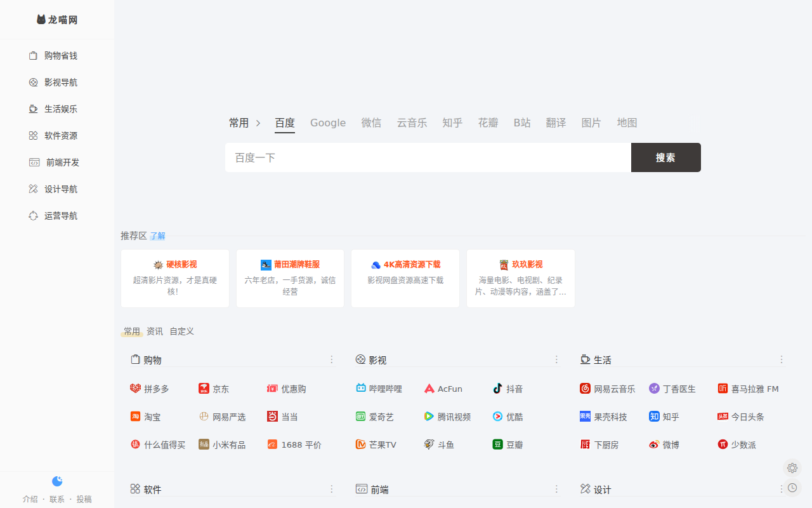Viewport: 812px width, 508px height.
Task: Open the 购物 section options menu
Action: pos(331,359)
